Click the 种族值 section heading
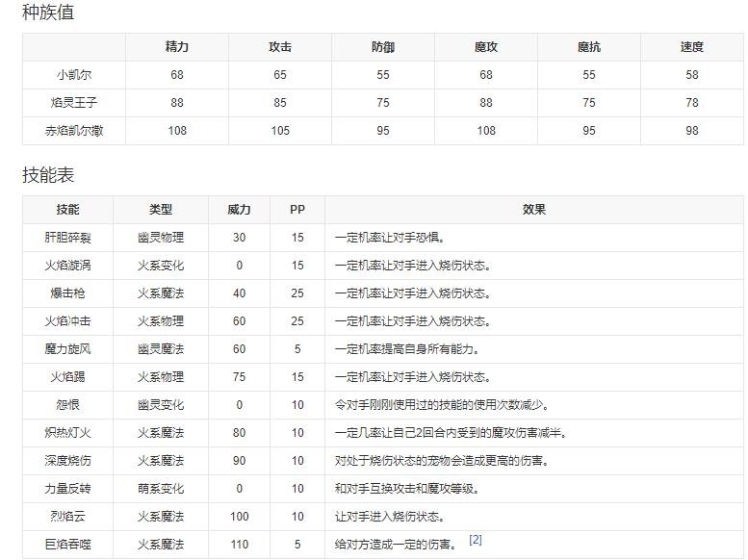This screenshot has height=560, width=748. (x=48, y=13)
